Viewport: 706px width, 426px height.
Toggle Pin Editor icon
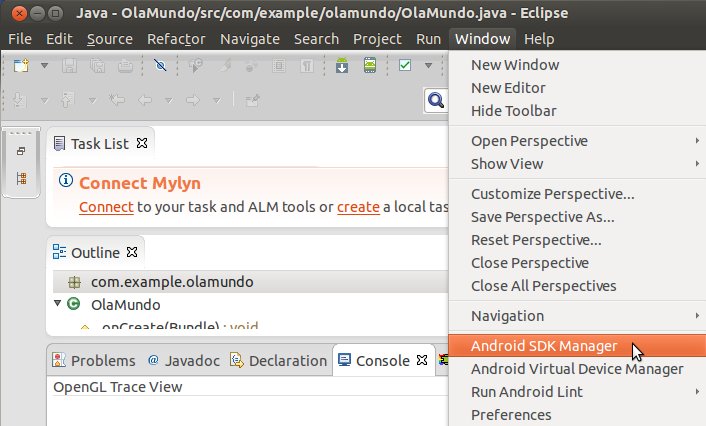[252, 100]
